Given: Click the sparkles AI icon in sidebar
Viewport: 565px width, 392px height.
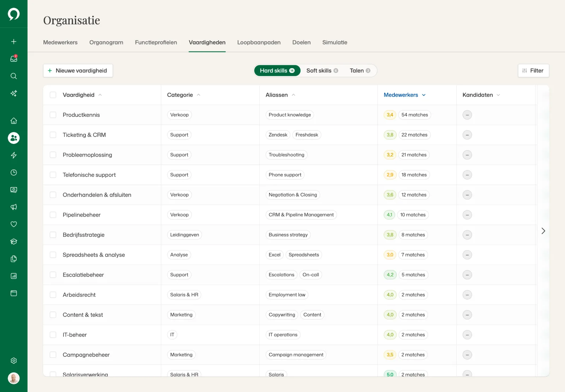Looking at the screenshot, I should pos(14,94).
